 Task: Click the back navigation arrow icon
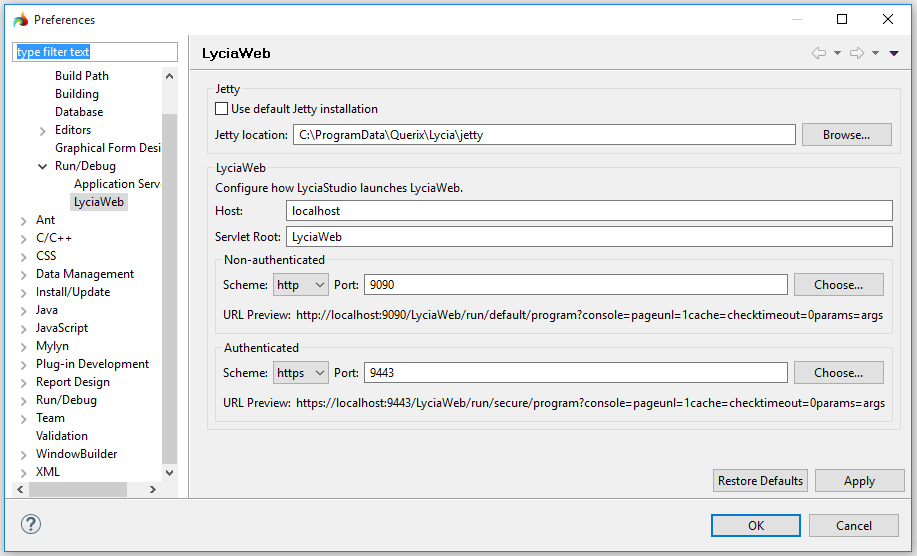click(819, 53)
